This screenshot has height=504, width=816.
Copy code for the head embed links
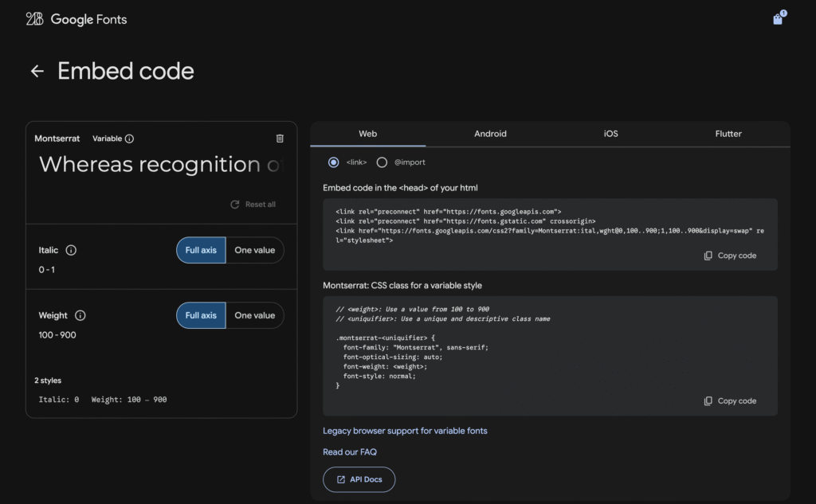tap(730, 256)
